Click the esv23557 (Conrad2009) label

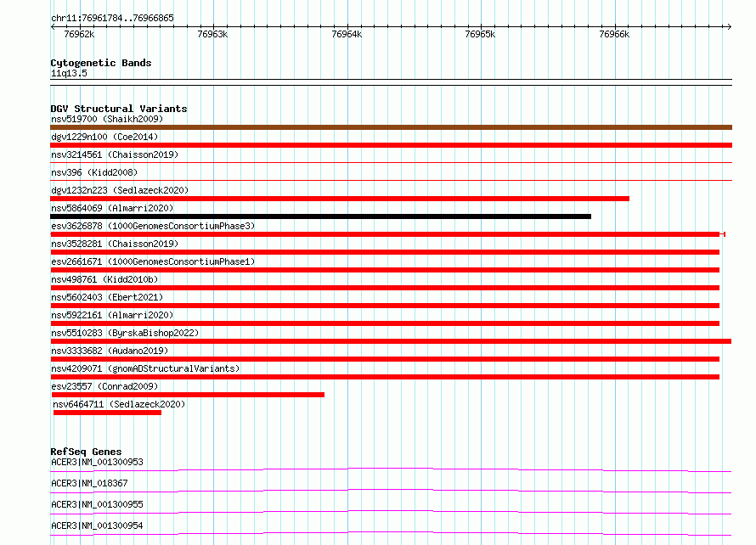click(x=104, y=386)
